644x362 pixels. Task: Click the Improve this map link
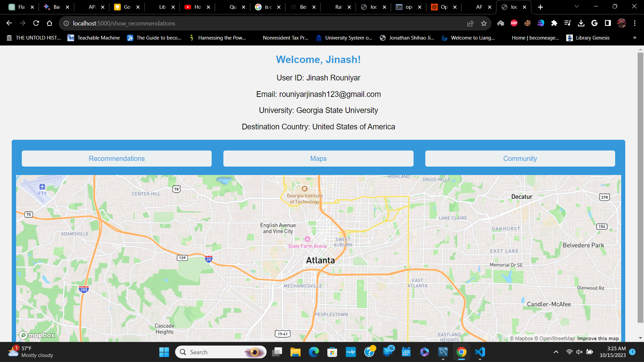coord(598,339)
